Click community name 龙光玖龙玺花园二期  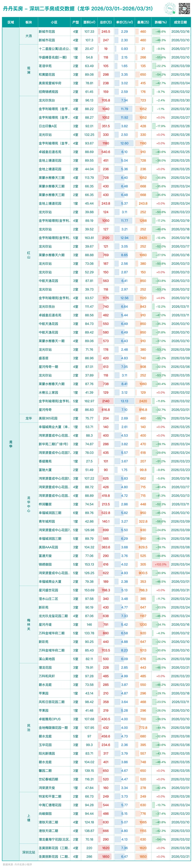tap(53, 616)
